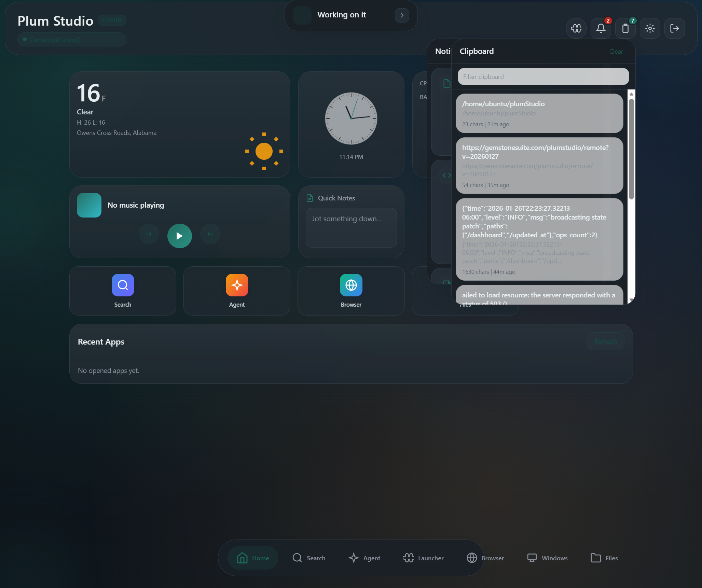Open settings gear in header
The width and height of the screenshot is (702, 588).
(x=650, y=28)
